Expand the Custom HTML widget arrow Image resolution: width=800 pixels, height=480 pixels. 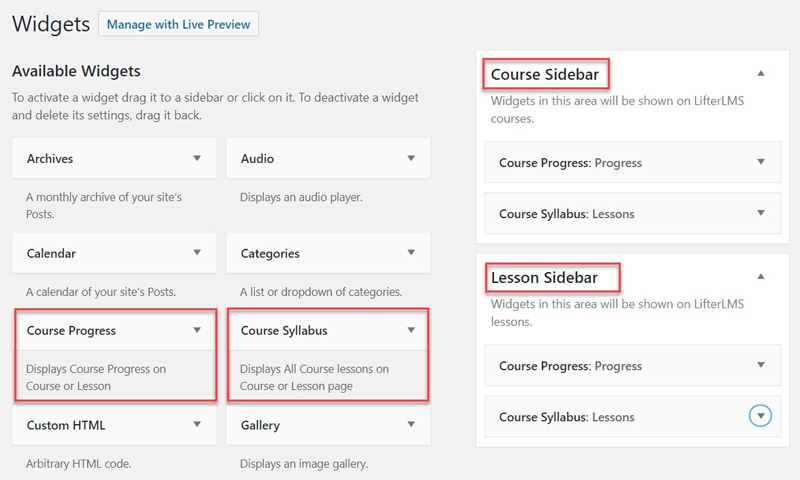tap(197, 425)
